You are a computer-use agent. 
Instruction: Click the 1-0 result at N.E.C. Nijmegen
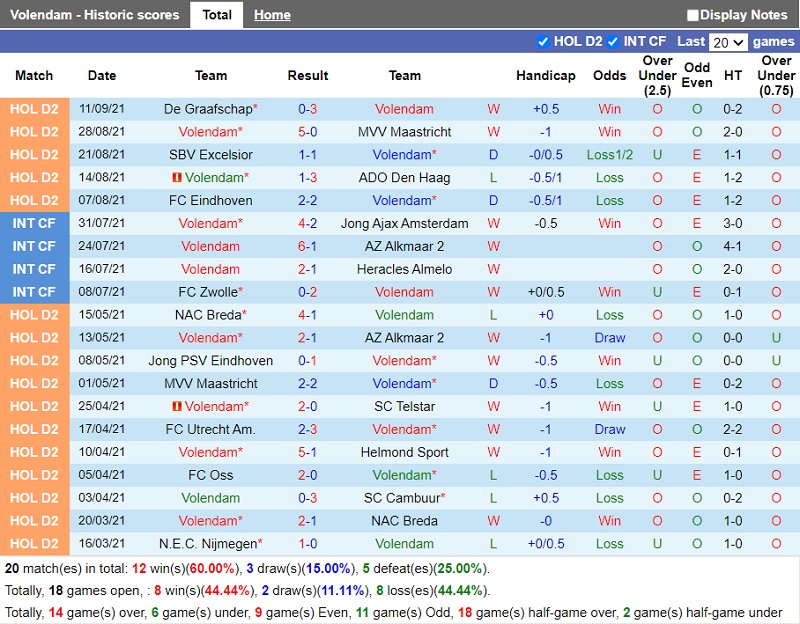[308, 544]
